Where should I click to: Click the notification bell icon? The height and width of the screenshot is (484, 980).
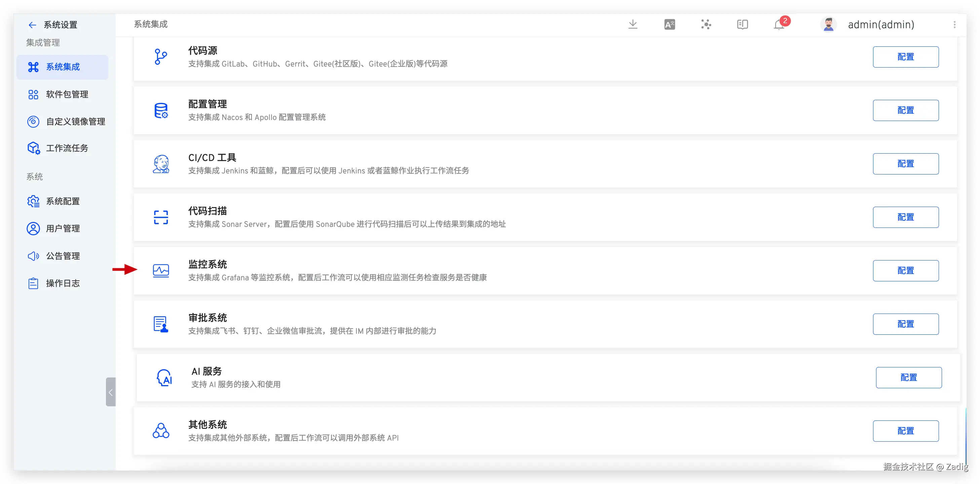click(779, 25)
